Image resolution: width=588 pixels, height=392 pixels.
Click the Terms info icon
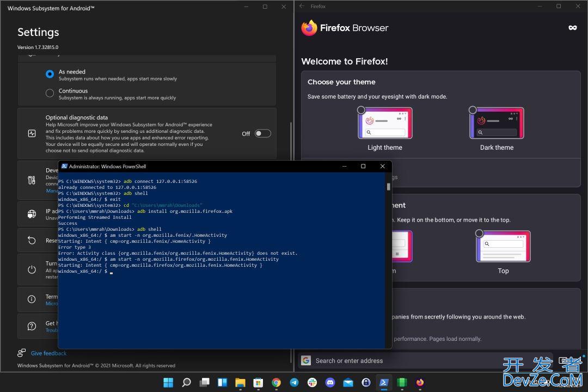pyautogui.click(x=32, y=299)
